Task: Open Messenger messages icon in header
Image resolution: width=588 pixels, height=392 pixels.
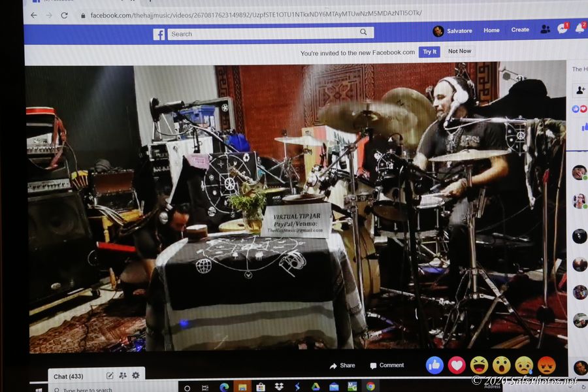Action: coord(562,29)
